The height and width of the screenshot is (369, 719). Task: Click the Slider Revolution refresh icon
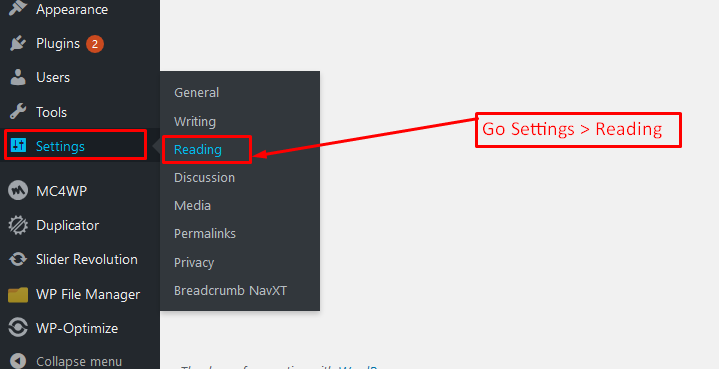click(x=18, y=259)
